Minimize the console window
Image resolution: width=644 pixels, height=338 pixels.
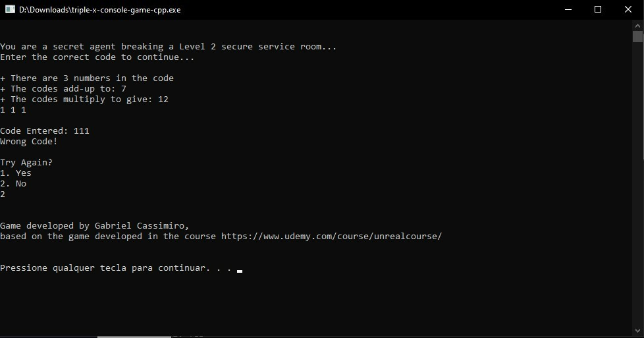(x=568, y=10)
